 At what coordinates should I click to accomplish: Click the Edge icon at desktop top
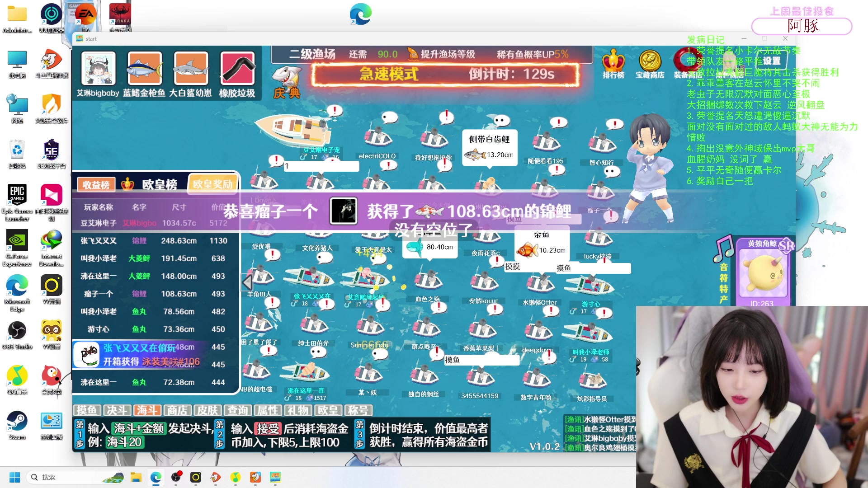click(360, 14)
